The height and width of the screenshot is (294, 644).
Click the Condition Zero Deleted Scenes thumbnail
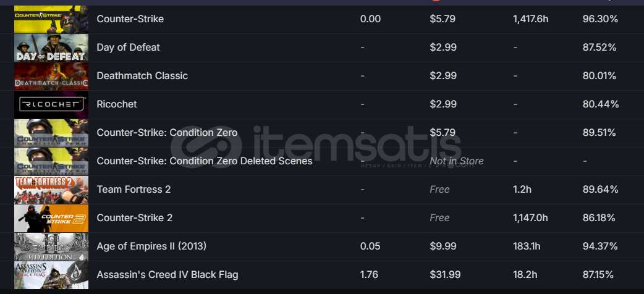[51, 161]
